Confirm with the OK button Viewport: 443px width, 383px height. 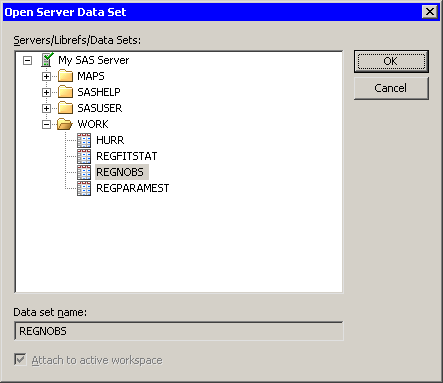click(391, 61)
